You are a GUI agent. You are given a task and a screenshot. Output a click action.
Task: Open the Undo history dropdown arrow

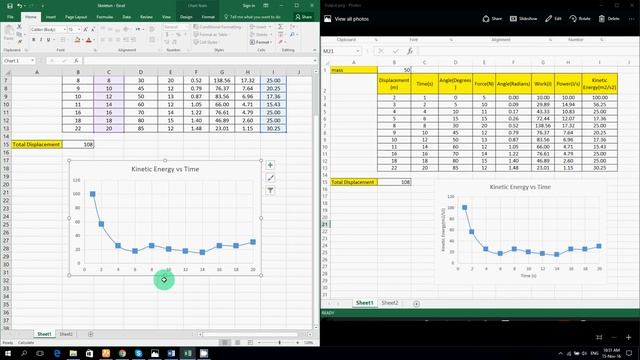click(25, 6)
